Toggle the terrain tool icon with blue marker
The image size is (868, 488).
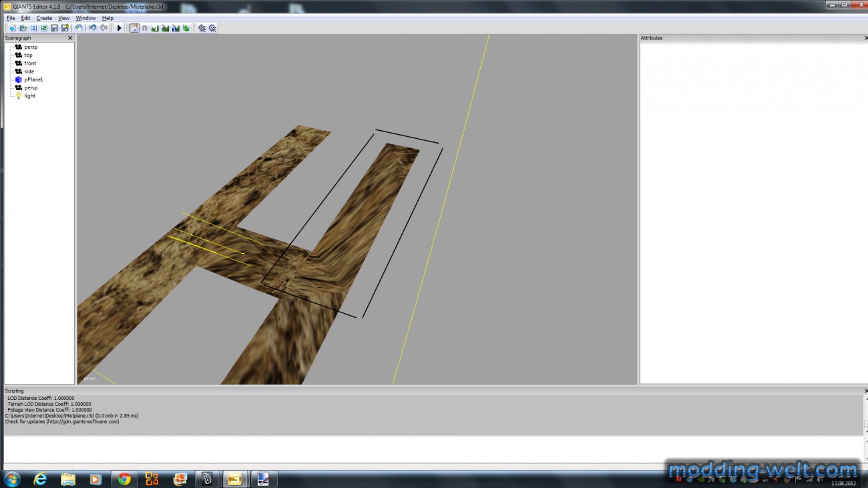(176, 28)
